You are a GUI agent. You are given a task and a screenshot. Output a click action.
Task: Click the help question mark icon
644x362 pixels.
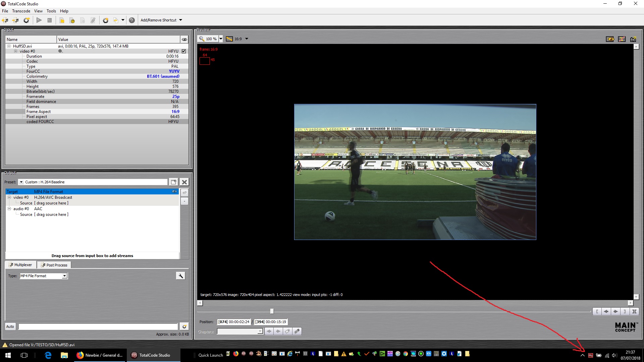132,20
